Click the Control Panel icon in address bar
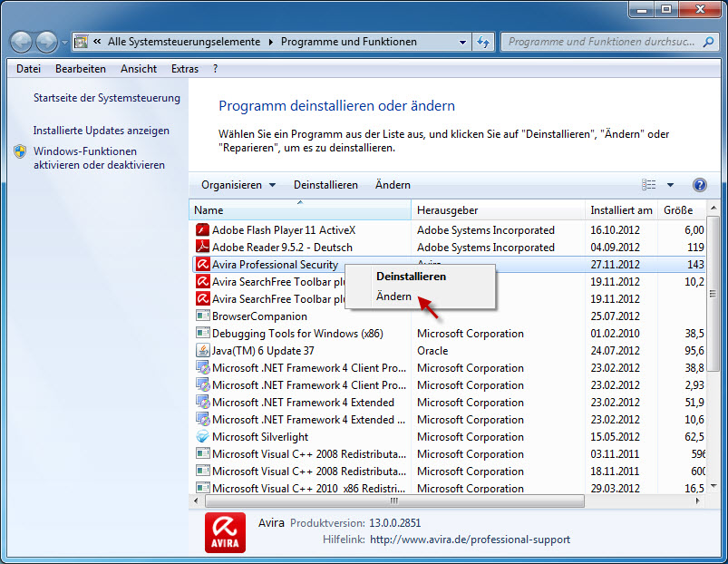Image resolution: width=728 pixels, height=564 pixels. point(82,42)
